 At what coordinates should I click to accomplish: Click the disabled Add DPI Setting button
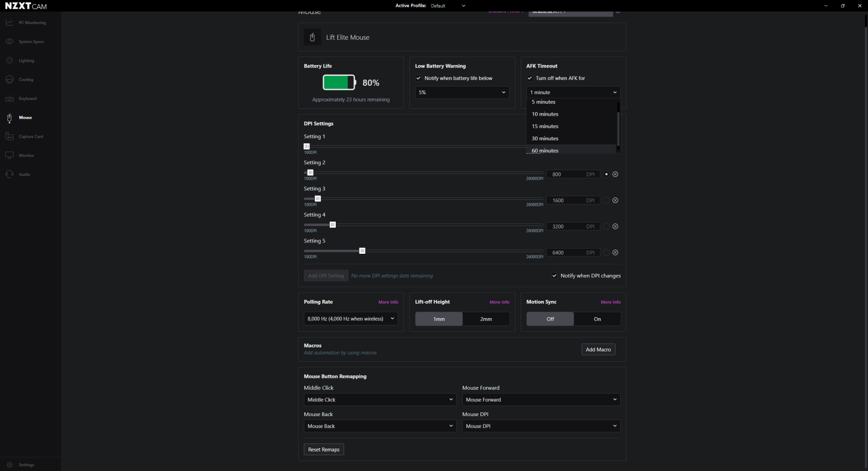click(x=326, y=276)
